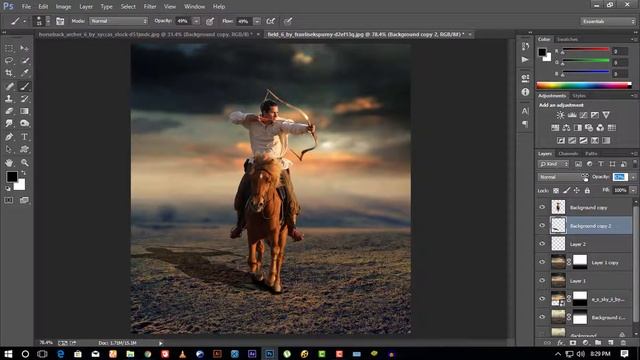Select the Brush tool in the toolbox
This screenshot has height=360, width=640.
[x=24, y=86]
